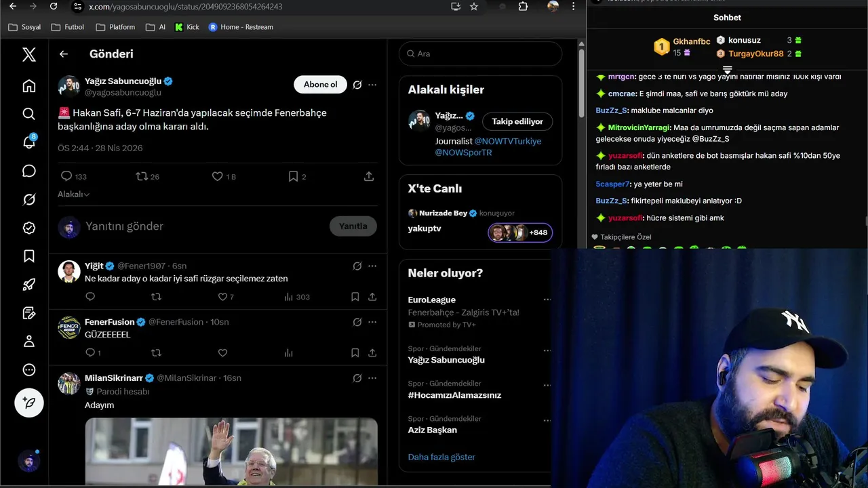Open more menu on MilanSikrinarr's reply
Viewport: 868px width, 488px height.
tap(372, 378)
